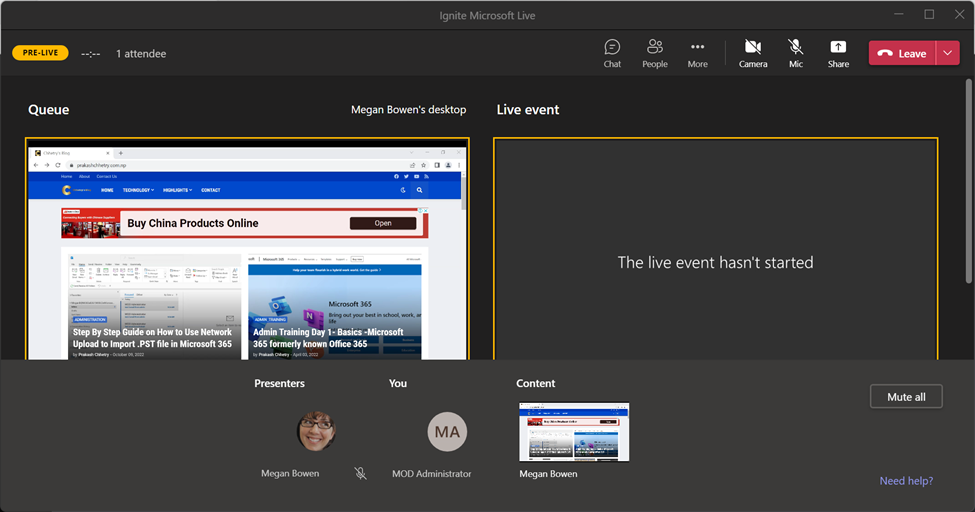
Task: Show the People list
Action: [x=655, y=54]
